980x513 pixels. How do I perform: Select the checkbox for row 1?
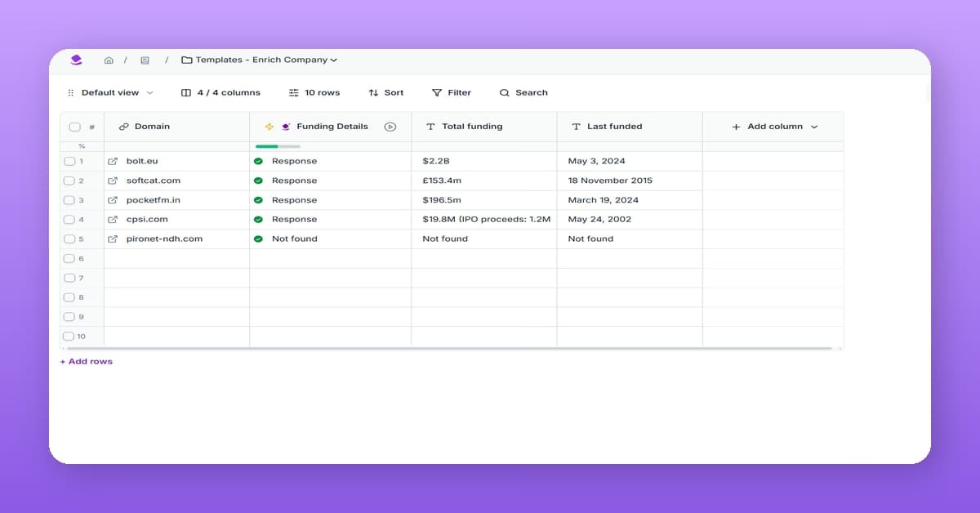(70, 161)
